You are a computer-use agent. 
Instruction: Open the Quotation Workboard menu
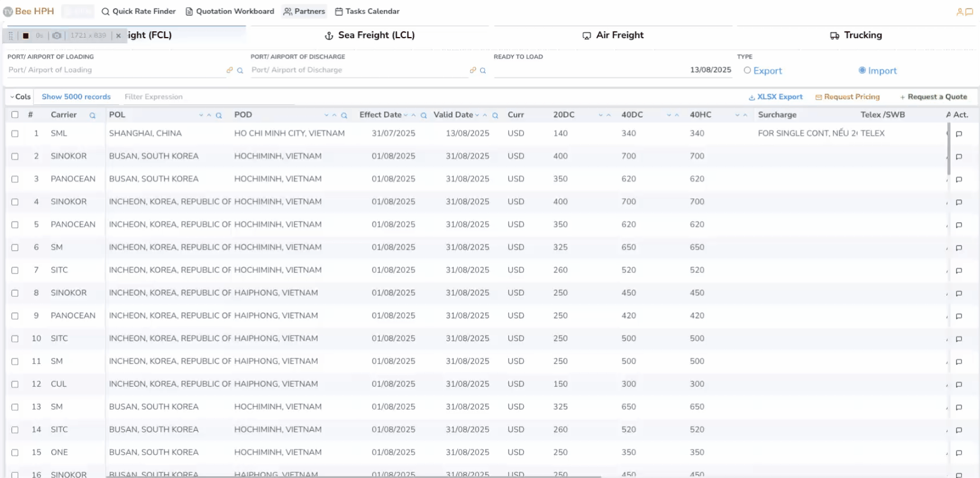click(x=229, y=11)
